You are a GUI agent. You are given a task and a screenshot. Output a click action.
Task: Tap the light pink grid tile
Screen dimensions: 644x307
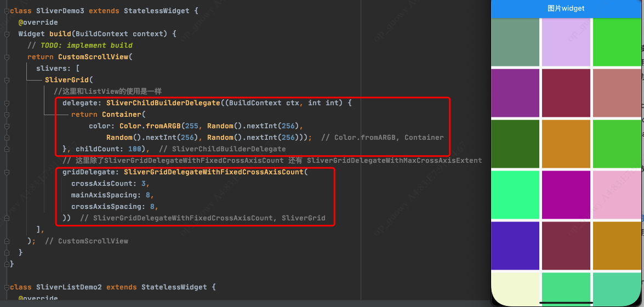coord(617,195)
